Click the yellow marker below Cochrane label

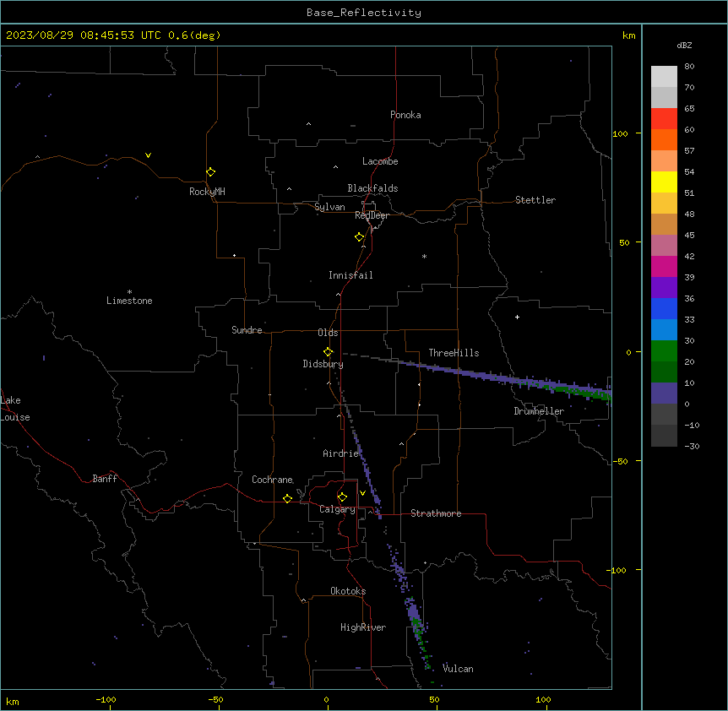point(287,498)
